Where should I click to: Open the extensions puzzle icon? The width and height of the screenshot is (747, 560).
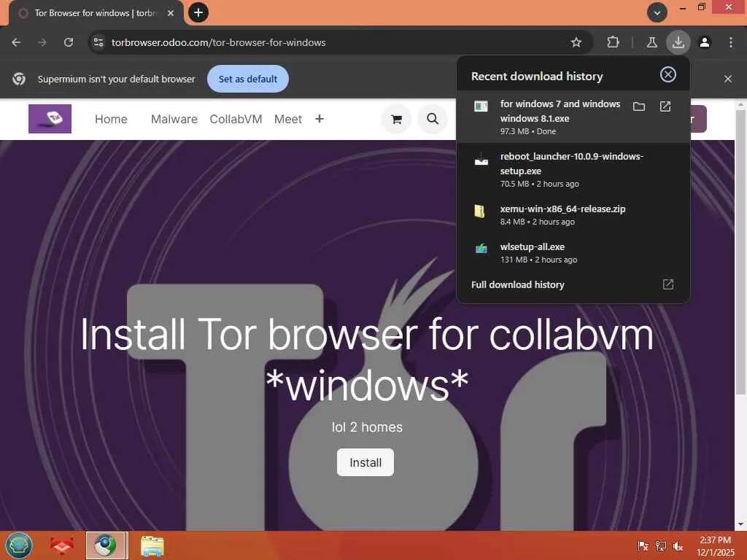(x=613, y=42)
